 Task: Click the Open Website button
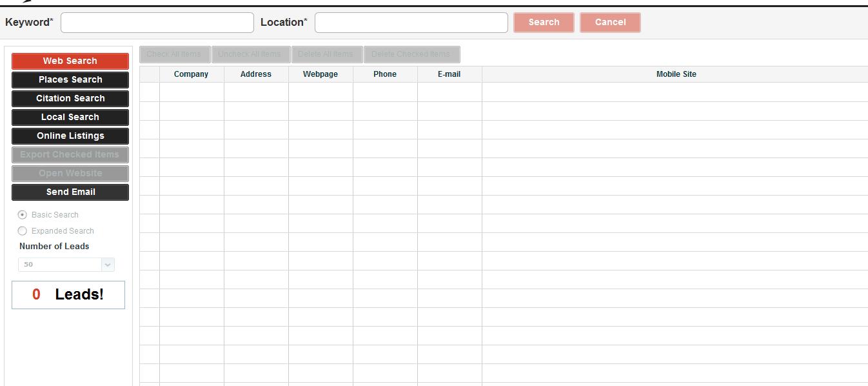(70, 173)
